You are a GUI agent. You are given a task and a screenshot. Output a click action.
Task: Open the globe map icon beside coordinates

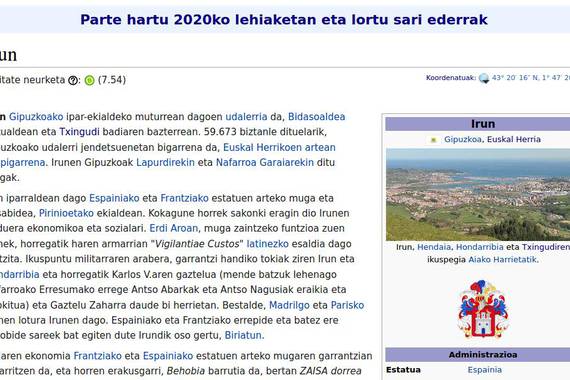pyautogui.click(x=484, y=78)
